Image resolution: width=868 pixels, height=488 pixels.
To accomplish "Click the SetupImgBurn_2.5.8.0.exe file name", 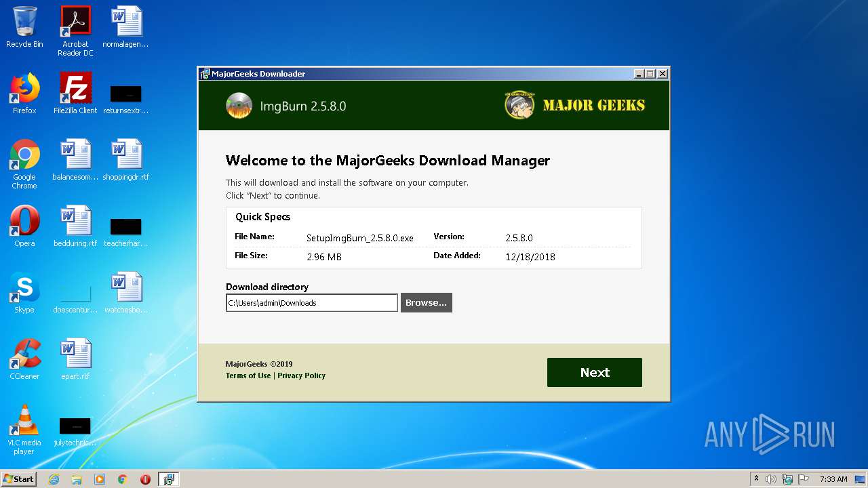I will point(360,238).
